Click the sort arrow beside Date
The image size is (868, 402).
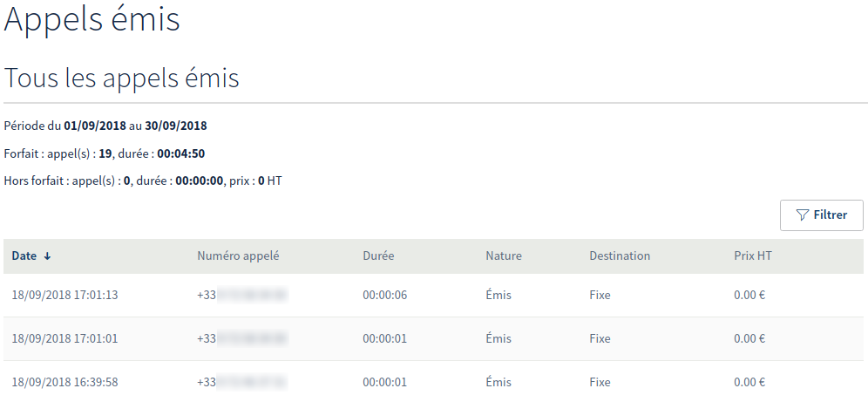point(48,256)
